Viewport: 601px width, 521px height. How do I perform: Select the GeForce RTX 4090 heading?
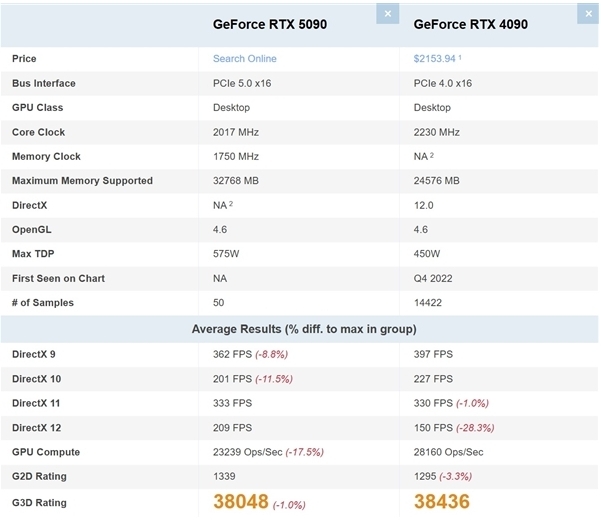pyautogui.click(x=471, y=25)
